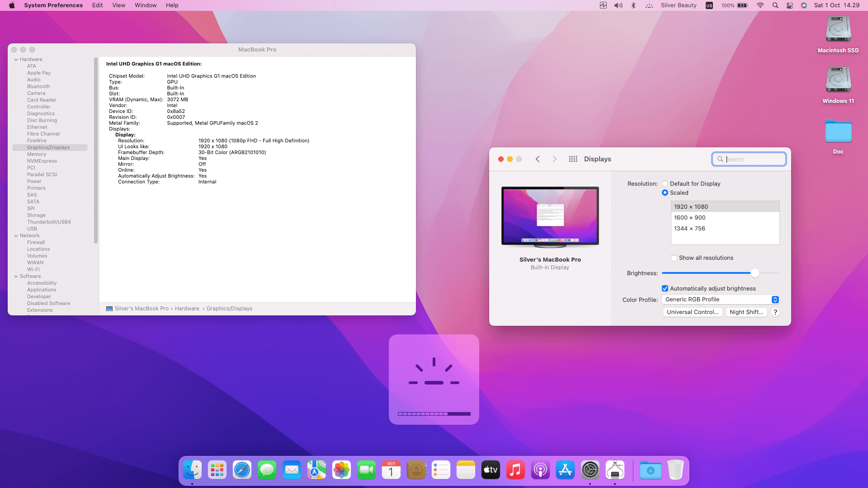Select Default for Display resolution option
Image resolution: width=868 pixels, height=488 pixels.
(x=665, y=183)
